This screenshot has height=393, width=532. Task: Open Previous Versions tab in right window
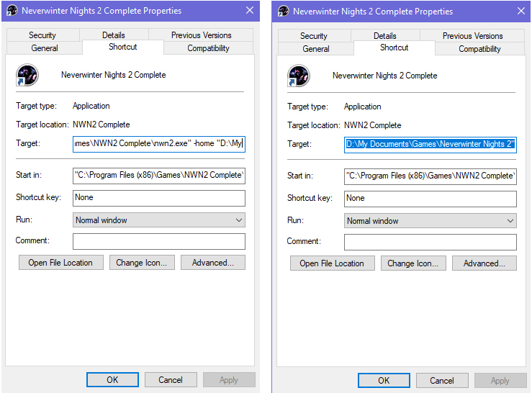click(473, 36)
